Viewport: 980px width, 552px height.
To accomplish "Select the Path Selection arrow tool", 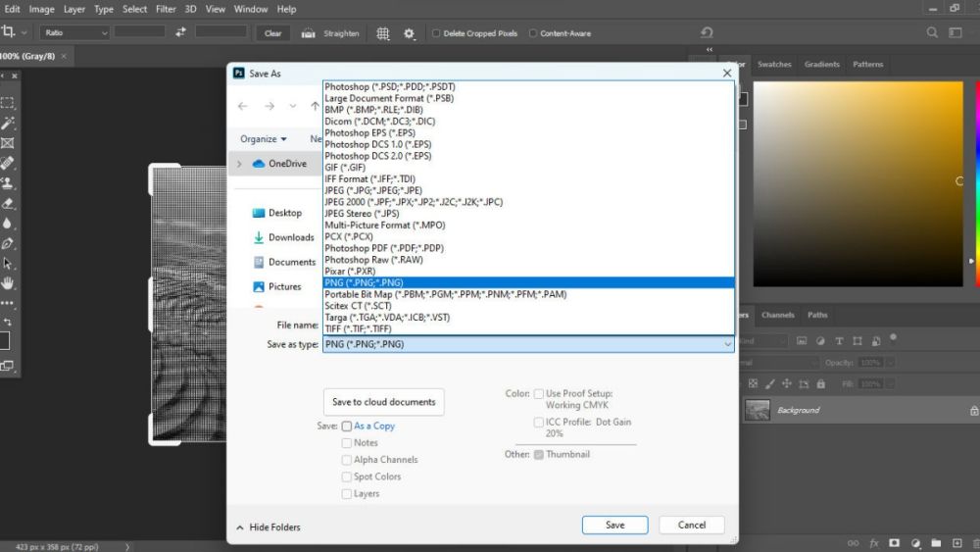I will point(8,263).
